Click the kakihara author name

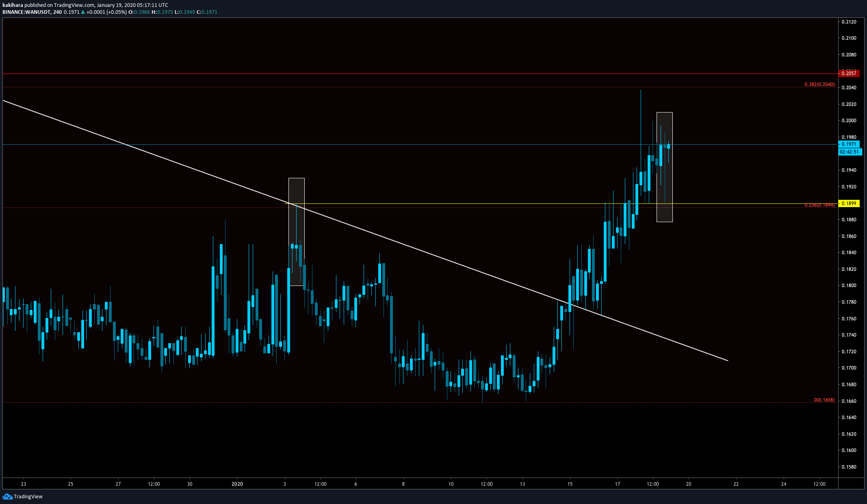(13, 5)
